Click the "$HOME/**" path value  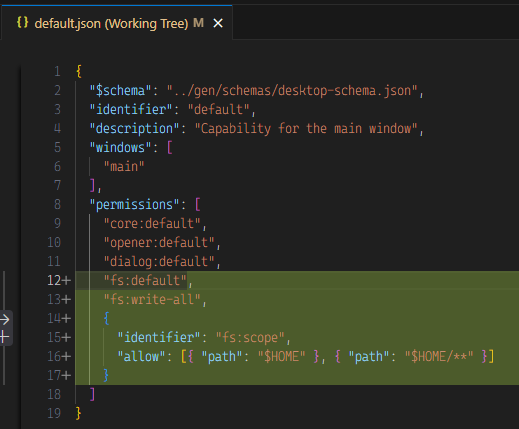(x=439, y=356)
